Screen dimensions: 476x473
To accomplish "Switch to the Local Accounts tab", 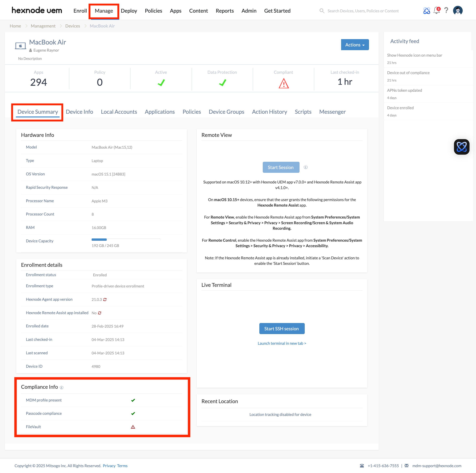I will point(119,112).
